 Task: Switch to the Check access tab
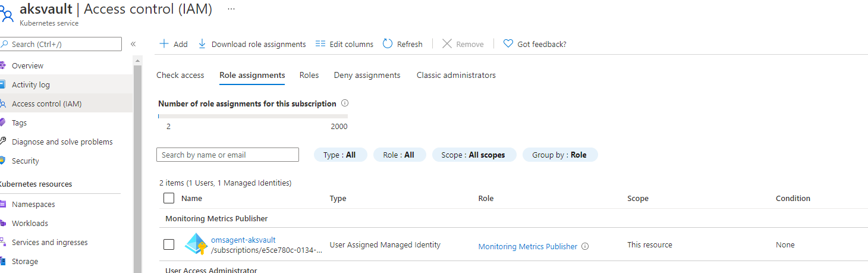click(x=180, y=75)
